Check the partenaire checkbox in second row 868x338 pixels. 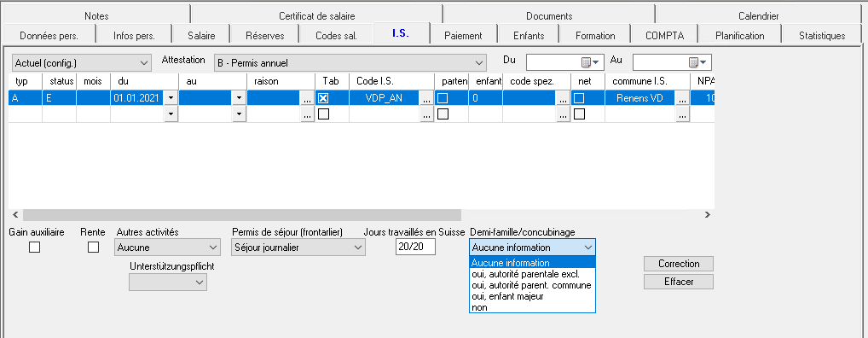[x=443, y=114]
